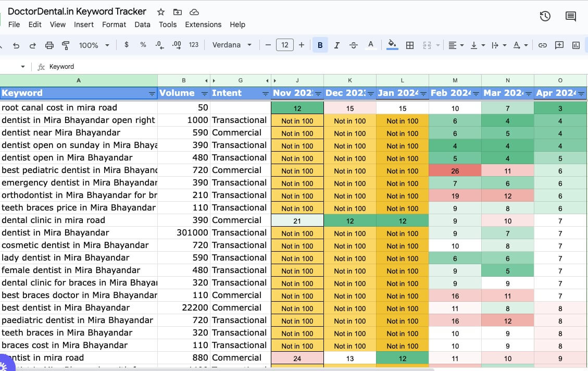The image size is (588, 371).
Task: Star this spreadsheet document
Action: [x=161, y=11]
